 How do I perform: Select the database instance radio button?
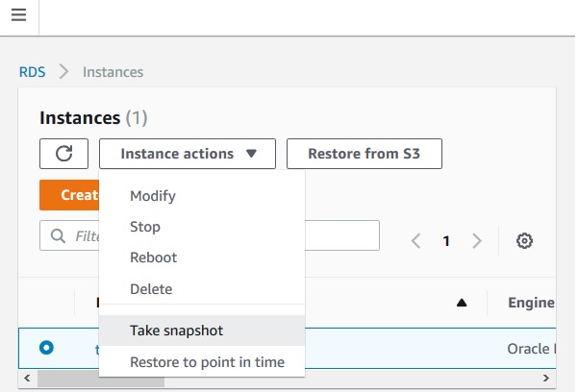[46, 348]
